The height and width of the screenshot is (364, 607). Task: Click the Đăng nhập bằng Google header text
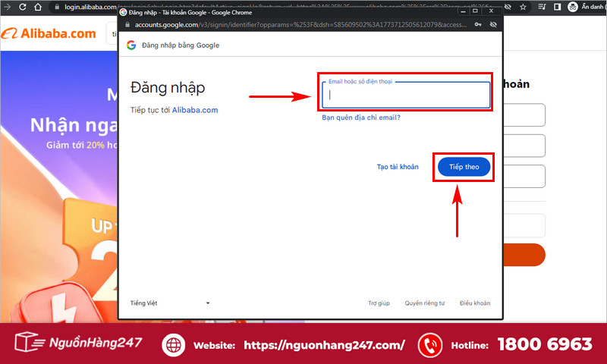click(x=181, y=45)
